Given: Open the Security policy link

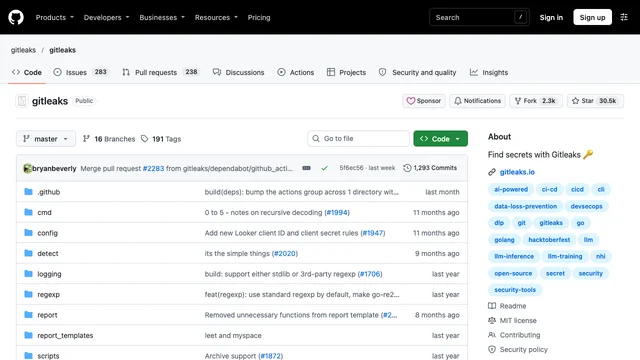Looking at the screenshot, I should (518, 349).
